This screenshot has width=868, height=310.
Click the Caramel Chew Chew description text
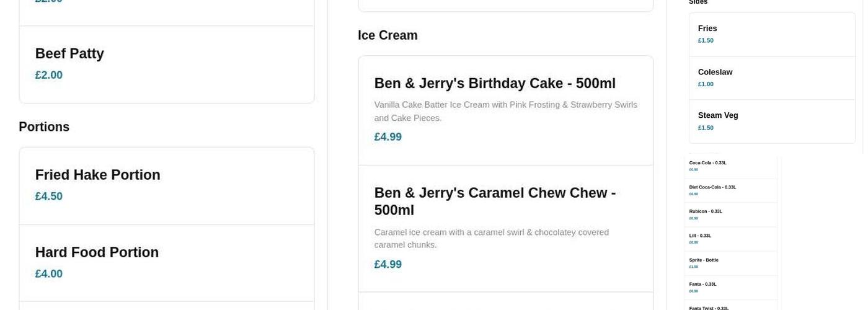point(492,239)
